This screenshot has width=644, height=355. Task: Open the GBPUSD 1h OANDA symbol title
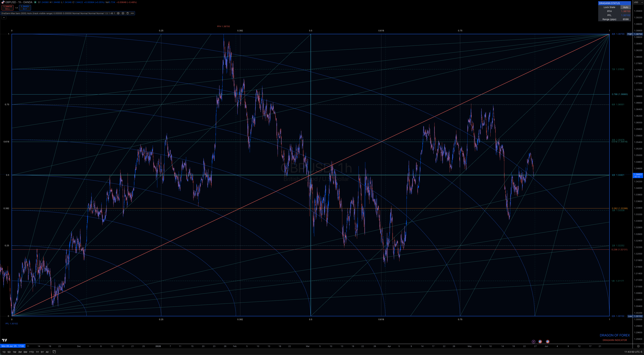[x=19, y=2]
